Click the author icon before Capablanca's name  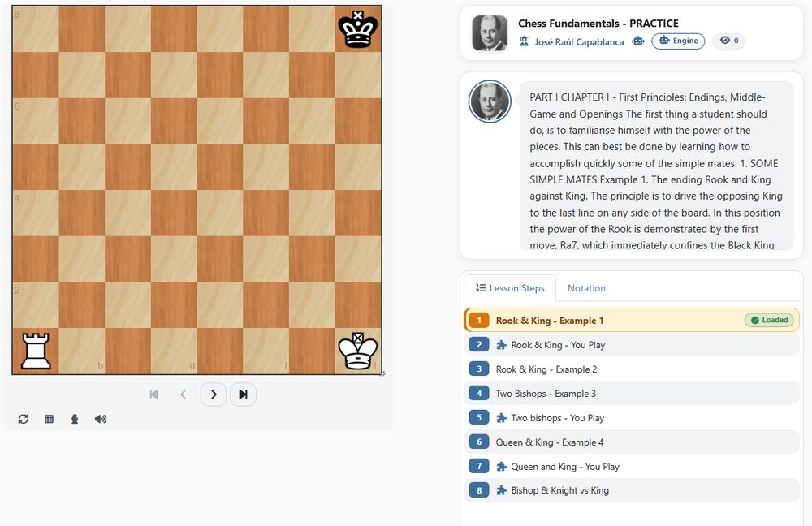point(524,41)
